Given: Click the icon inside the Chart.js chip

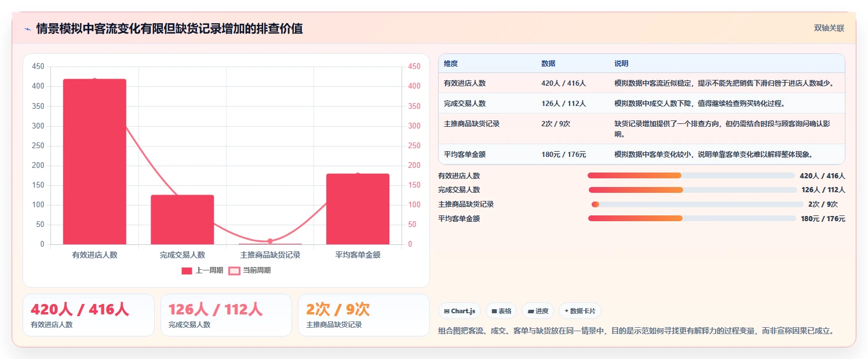Looking at the screenshot, I should pyautogui.click(x=447, y=311).
